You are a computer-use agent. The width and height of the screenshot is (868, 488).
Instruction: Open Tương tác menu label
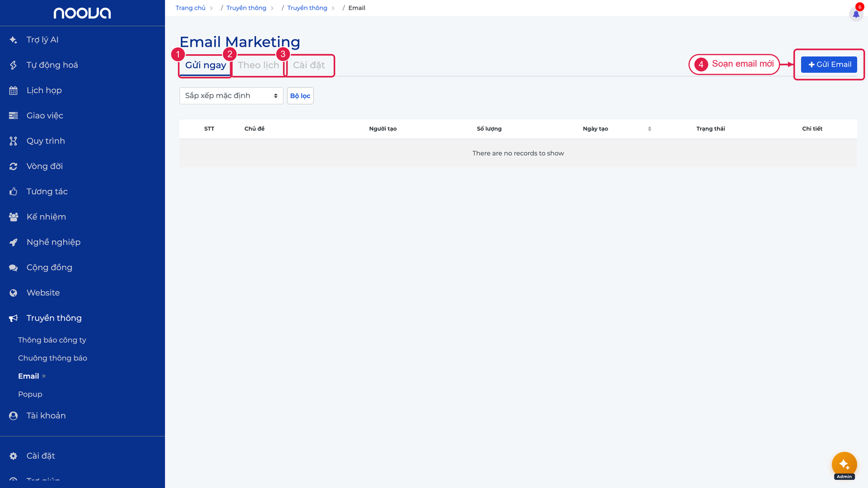click(x=47, y=191)
